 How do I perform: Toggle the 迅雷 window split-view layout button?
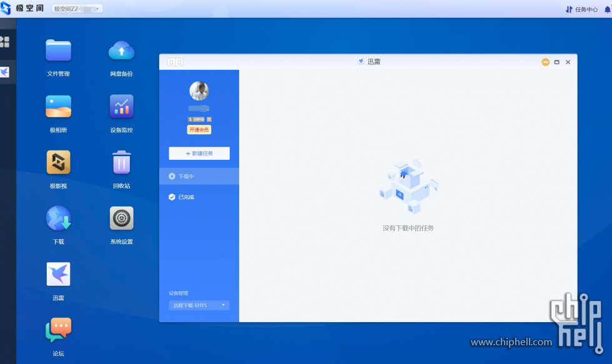175,62
